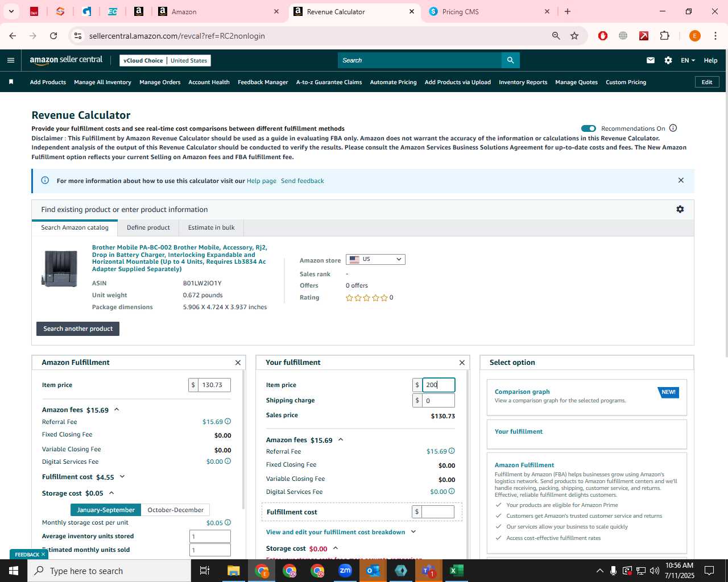Click Send feedback link
This screenshot has width=728, height=582.
tap(303, 181)
